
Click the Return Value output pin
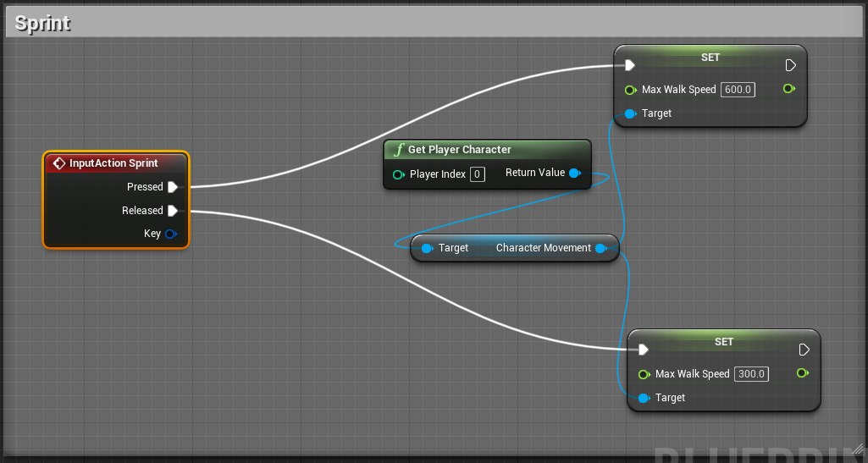pyautogui.click(x=575, y=174)
